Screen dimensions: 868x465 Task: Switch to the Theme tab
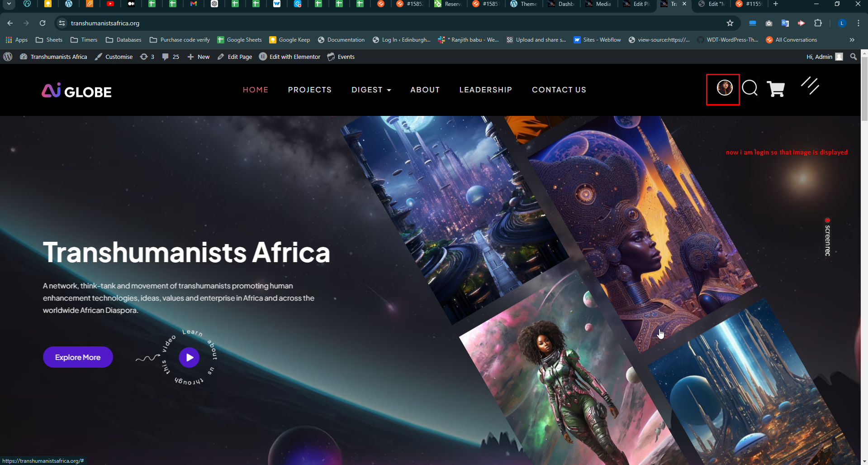point(523,4)
